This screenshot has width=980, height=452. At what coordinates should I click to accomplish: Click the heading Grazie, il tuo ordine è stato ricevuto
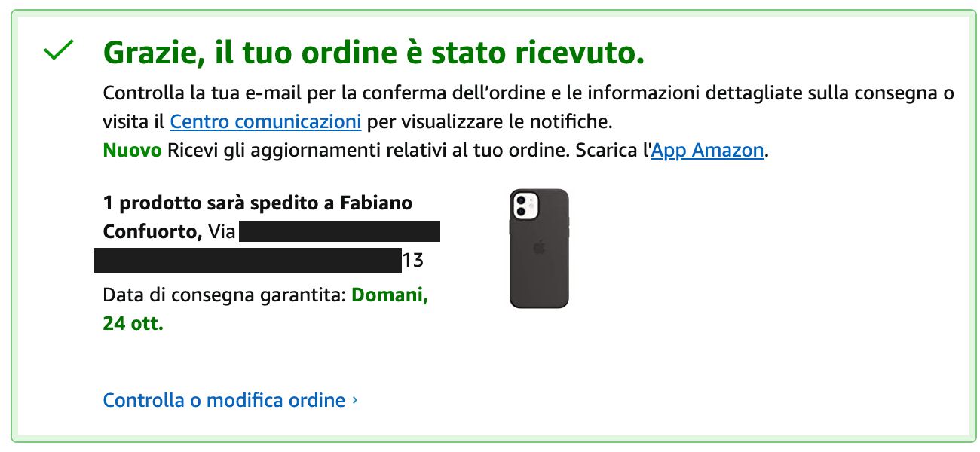374,53
